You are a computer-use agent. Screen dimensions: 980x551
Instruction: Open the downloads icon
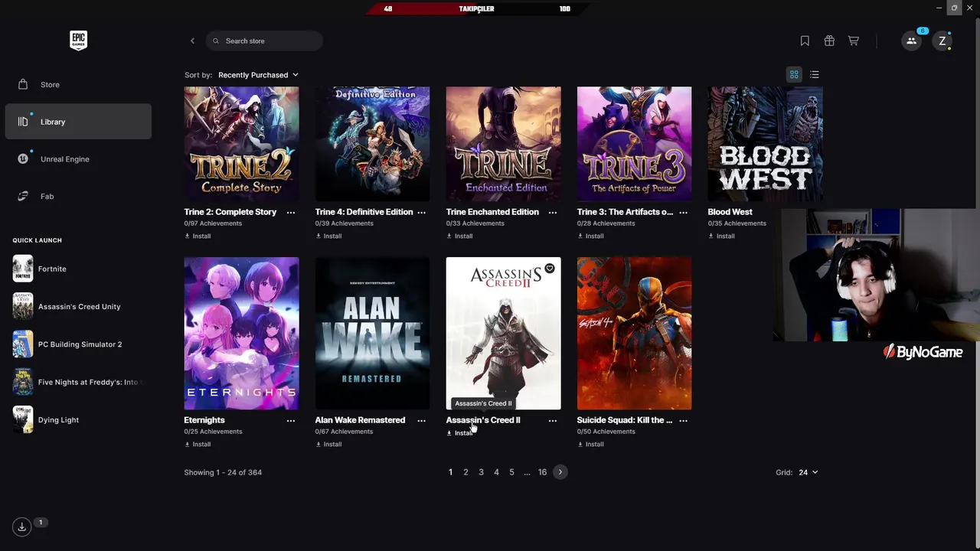(22, 527)
